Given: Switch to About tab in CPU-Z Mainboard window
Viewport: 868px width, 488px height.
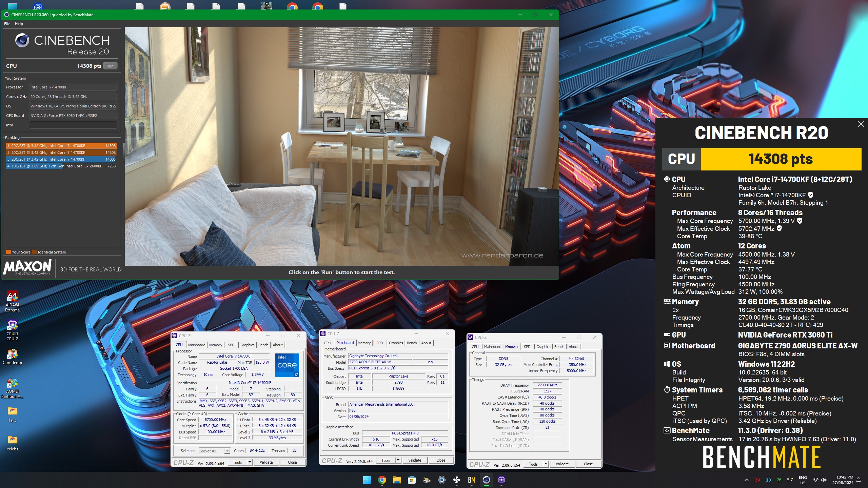Looking at the screenshot, I should (x=426, y=343).
